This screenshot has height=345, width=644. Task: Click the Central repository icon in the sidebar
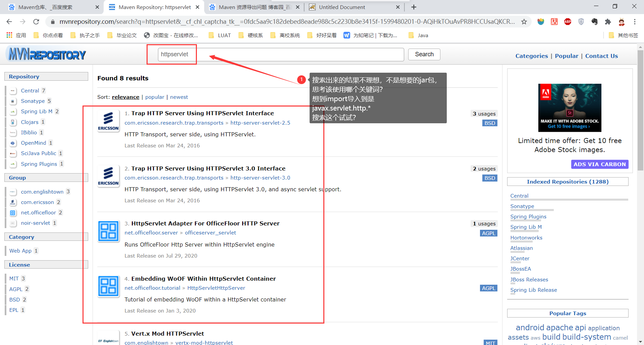click(x=13, y=91)
